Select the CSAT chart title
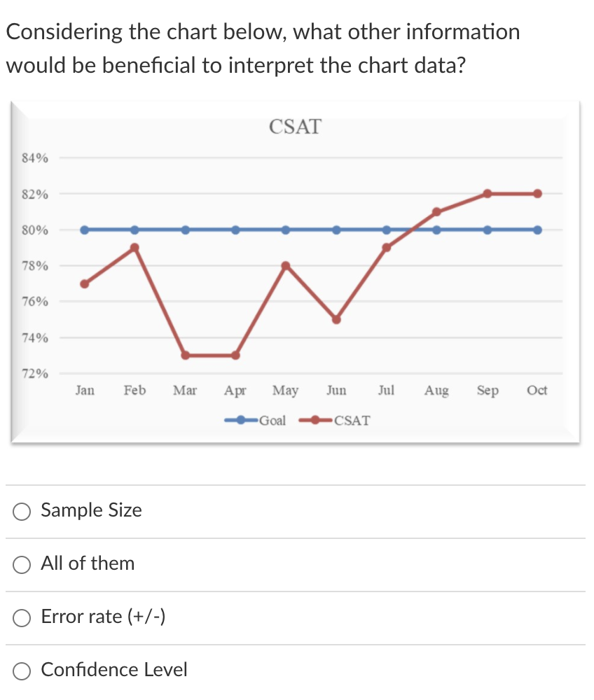Image resolution: width=594 pixels, height=700 pixels. tap(296, 127)
